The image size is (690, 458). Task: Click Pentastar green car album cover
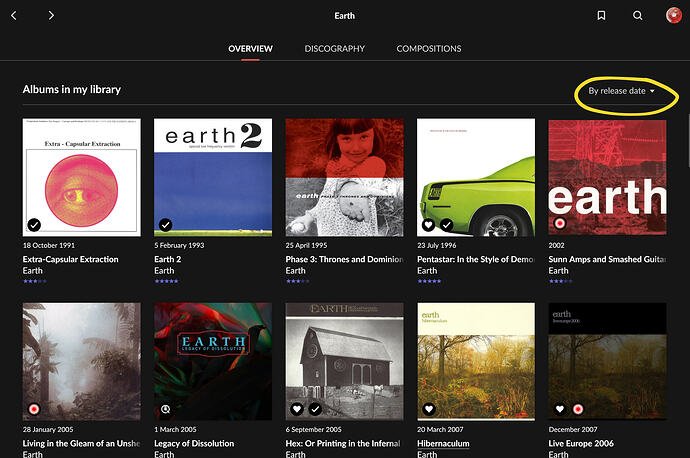point(476,177)
